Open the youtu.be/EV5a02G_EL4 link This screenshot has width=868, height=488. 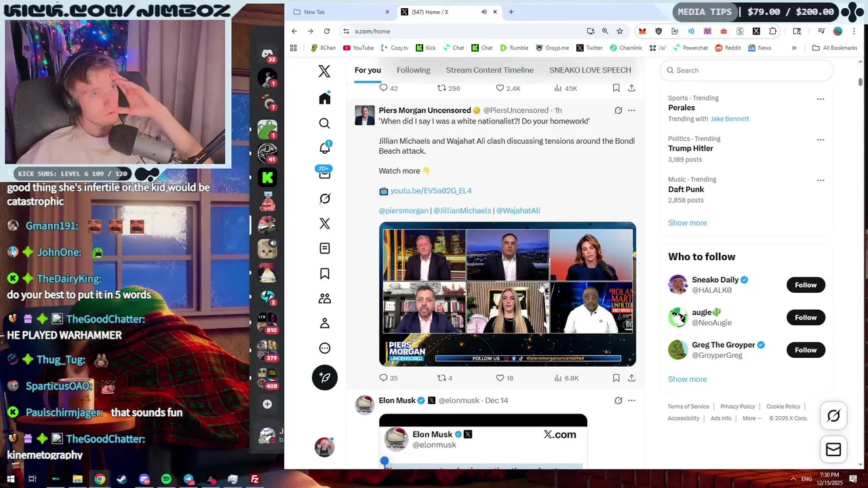[431, 191]
